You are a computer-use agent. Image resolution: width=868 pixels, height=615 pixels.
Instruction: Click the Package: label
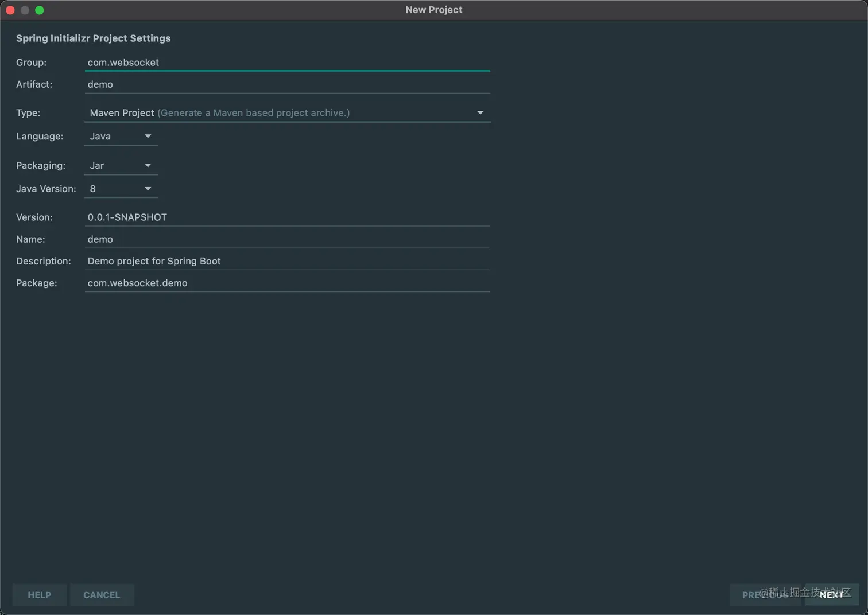37,282
